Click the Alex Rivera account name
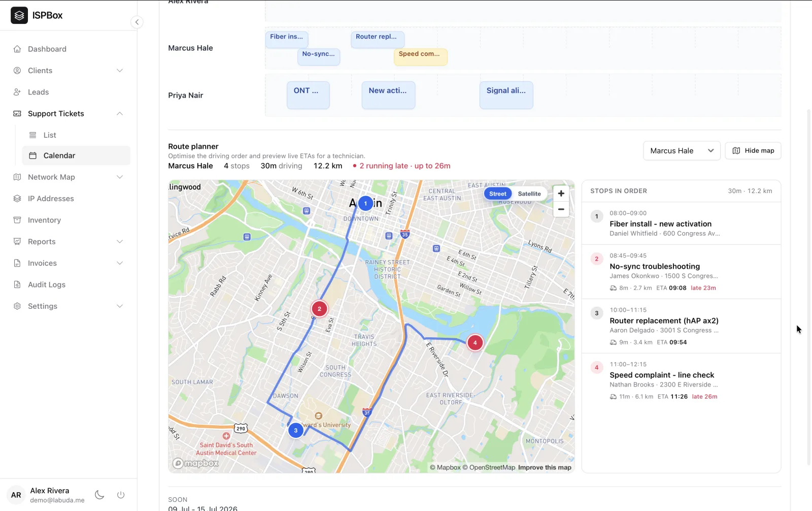 tap(50, 491)
